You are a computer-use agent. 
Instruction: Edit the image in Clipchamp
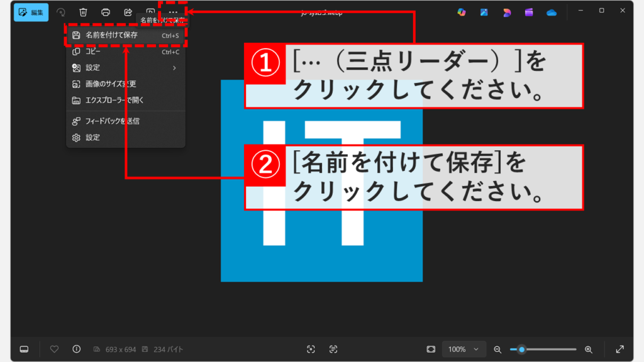(529, 11)
